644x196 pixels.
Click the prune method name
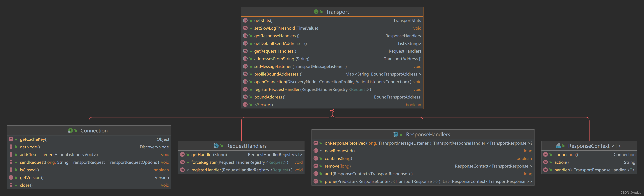click(x=330, y=182)
